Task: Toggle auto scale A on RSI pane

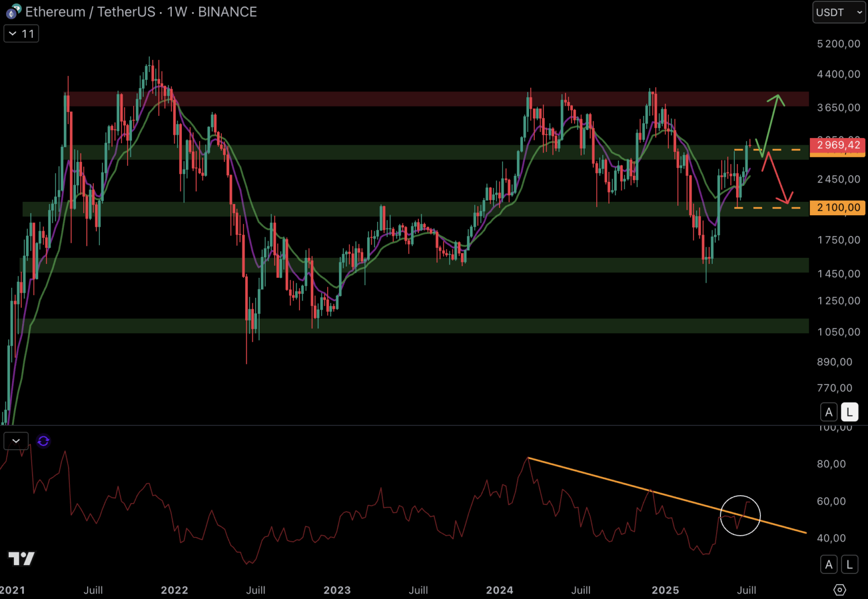Action: click(x=829, y=565)
